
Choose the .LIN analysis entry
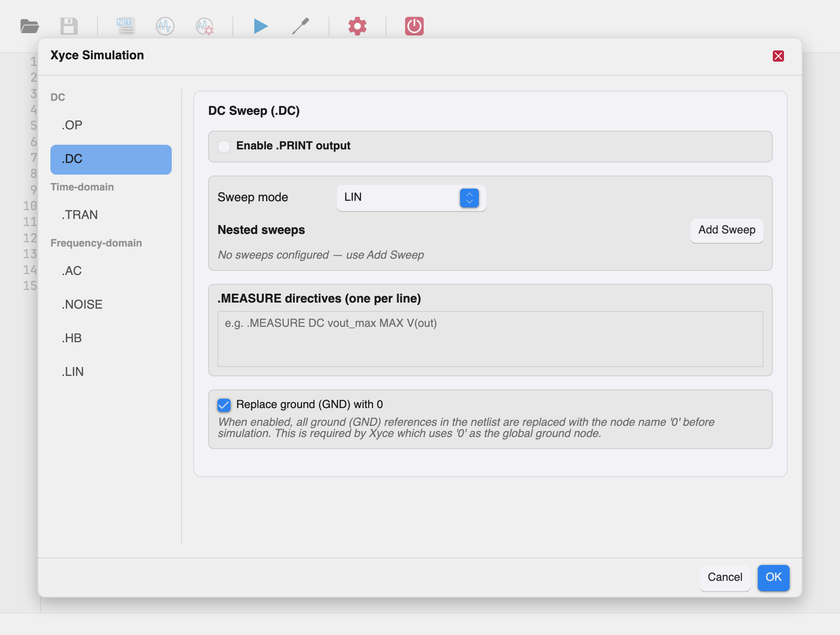coord(111,372)
